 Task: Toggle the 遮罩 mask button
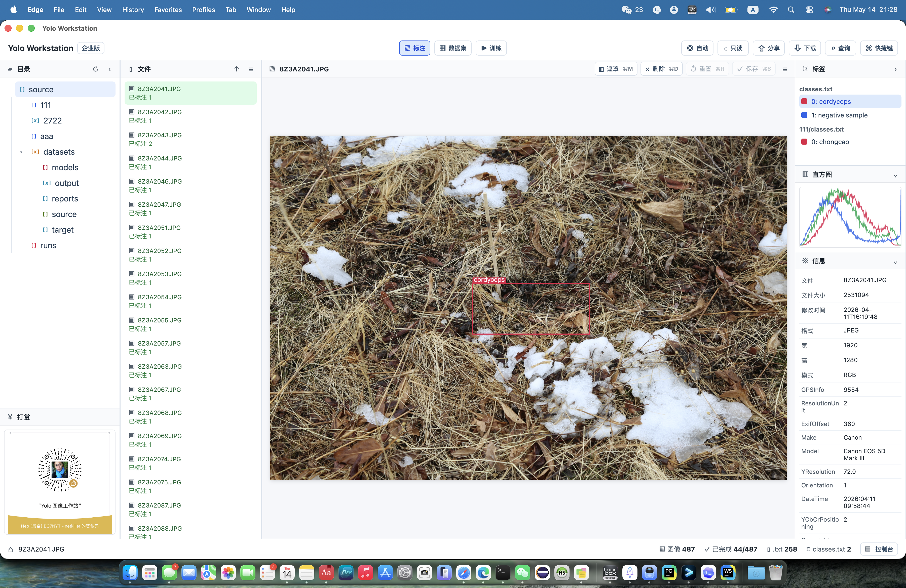616,69
